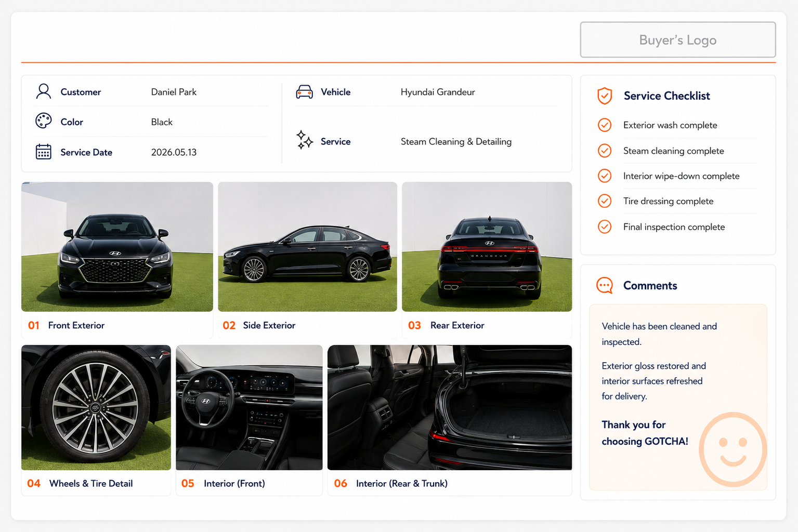Click the 01 Front Exterior caption

coord(66,325)
